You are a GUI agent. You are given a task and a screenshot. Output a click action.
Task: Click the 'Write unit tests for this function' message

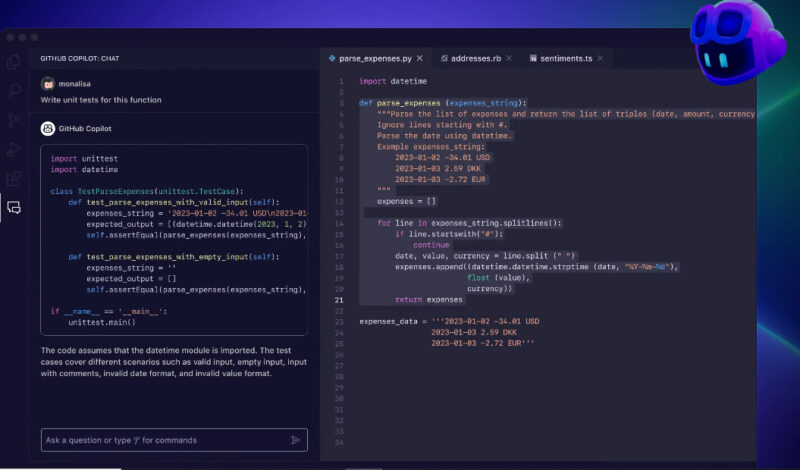pyautogui.click(x=101, y=100)
